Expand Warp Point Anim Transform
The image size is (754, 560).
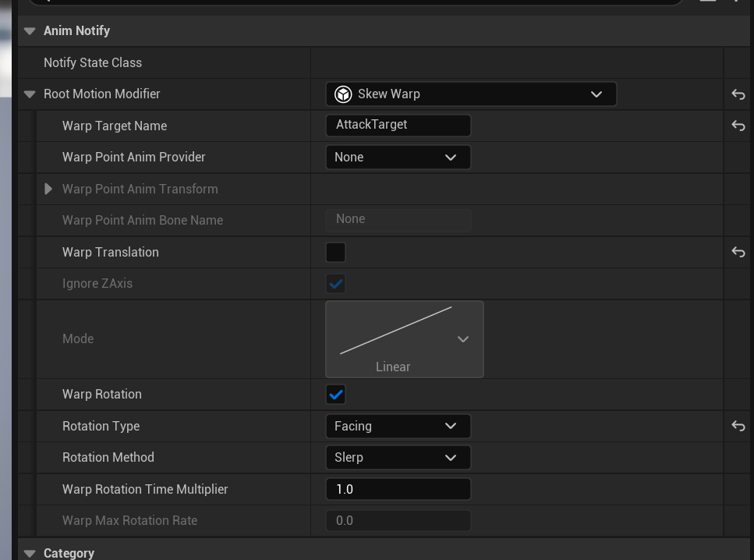[48, 189]
